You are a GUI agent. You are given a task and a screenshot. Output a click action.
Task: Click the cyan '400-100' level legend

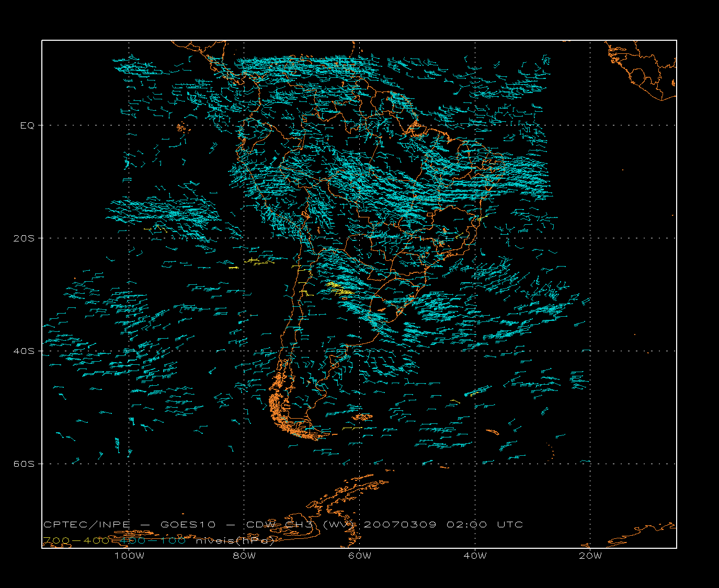153,541
